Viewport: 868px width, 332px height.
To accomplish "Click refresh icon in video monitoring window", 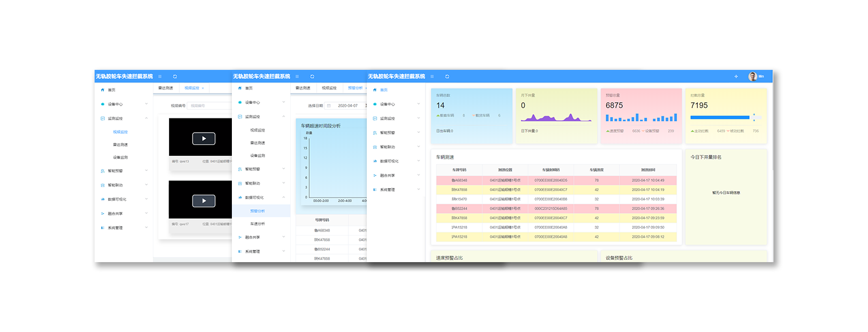I will [x=175, y=76].
